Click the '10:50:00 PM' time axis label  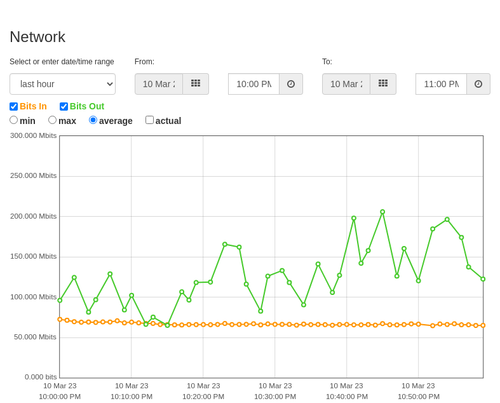(x=419, y=397)
